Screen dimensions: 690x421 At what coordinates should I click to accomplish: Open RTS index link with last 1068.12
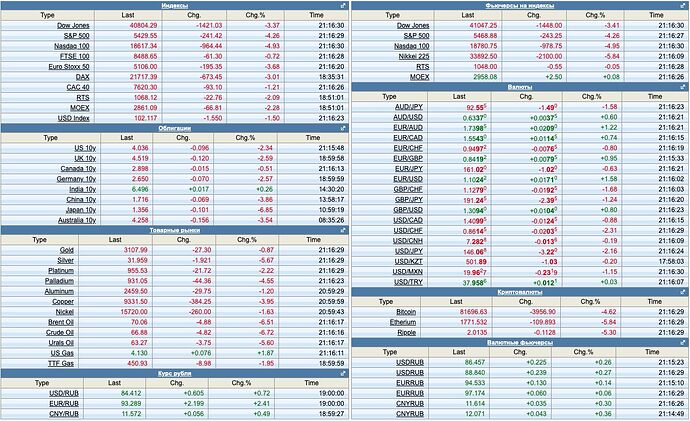83,97
